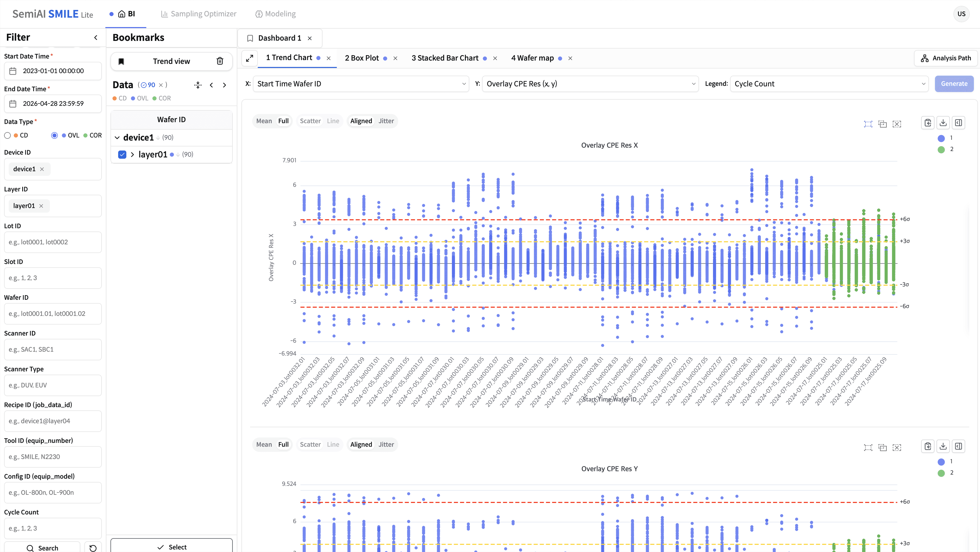Viewport: 980px width, 552px height.
Task: Activate box select on Res X chart
Action: click(x=868, y=124)
